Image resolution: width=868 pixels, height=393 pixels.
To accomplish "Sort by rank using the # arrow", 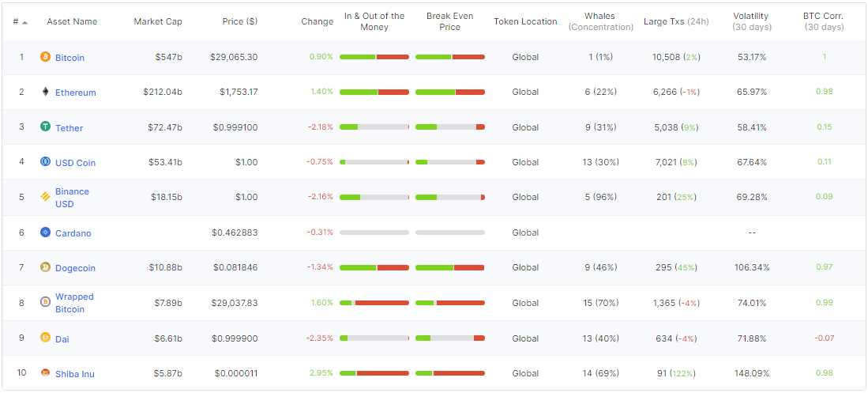I will click(25, 22).
